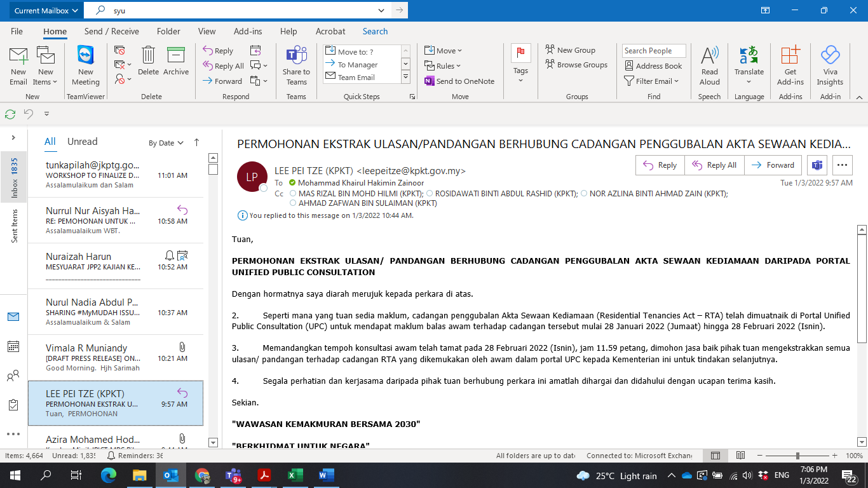Start Read Aloud speech
The height and width of the screenshot is (488, 868).
coord(709,65)
